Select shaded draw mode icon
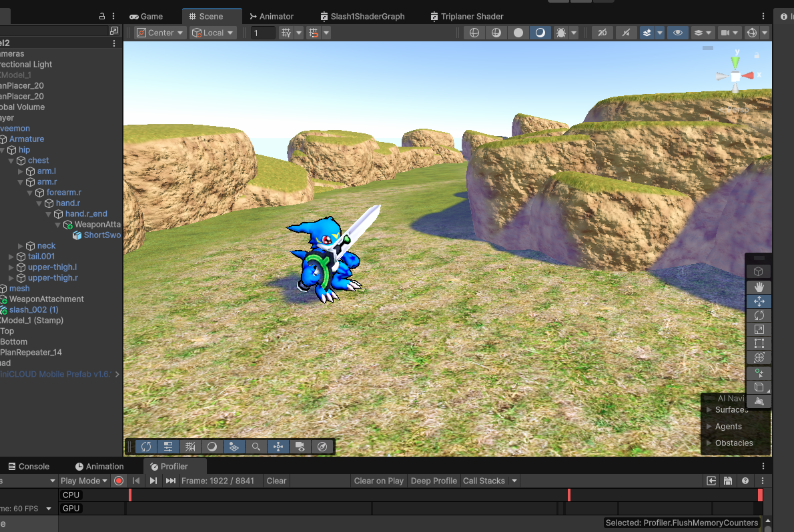 point(540,33)
